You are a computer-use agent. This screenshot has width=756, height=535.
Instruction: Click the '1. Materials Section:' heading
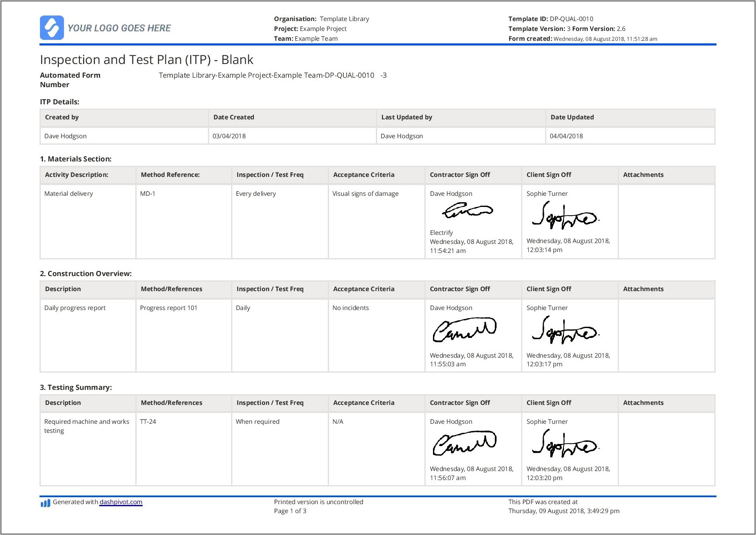76,159
